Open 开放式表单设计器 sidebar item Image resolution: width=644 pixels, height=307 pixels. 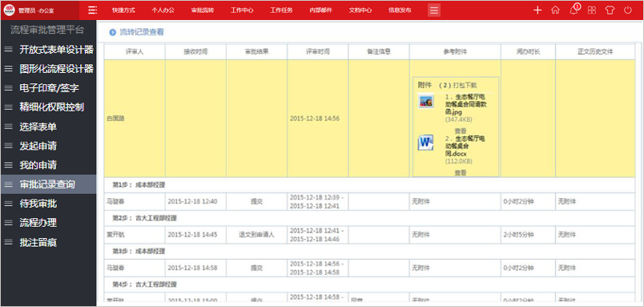click(57, 50)
